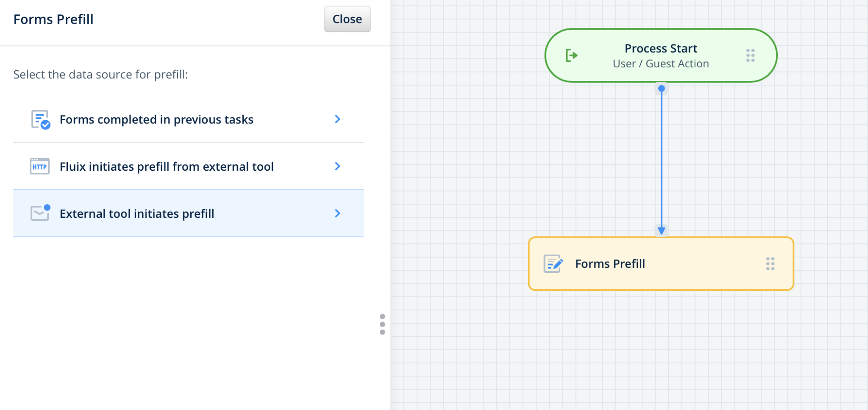Viewport: 868px width, 410px height.
Task: Close the Forms Prefill panel
Action: point(347,19)
